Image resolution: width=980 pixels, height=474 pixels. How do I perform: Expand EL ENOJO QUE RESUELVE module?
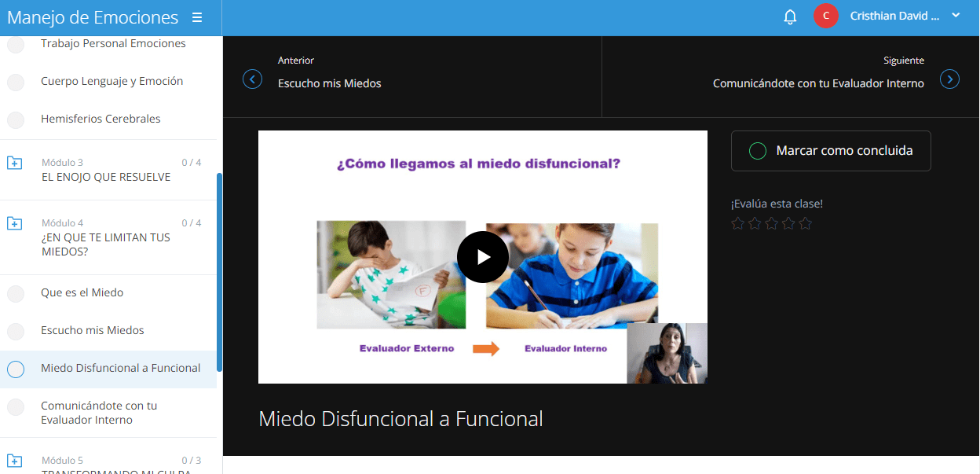click(x=105, y=177)
